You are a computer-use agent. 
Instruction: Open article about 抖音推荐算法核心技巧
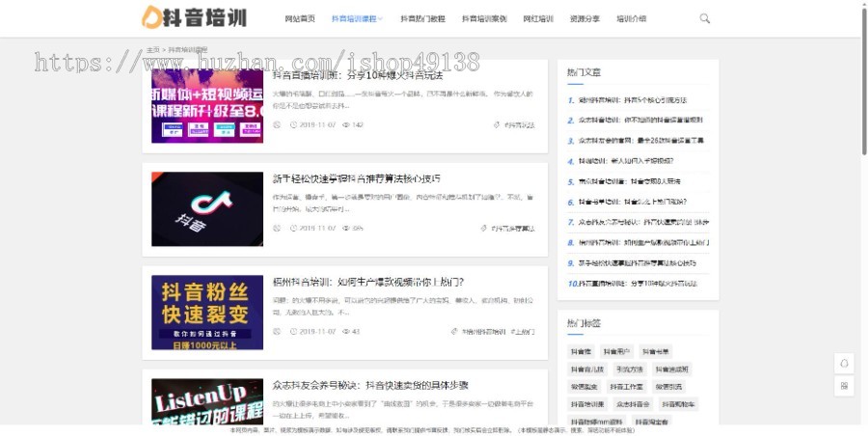(357, 178)
